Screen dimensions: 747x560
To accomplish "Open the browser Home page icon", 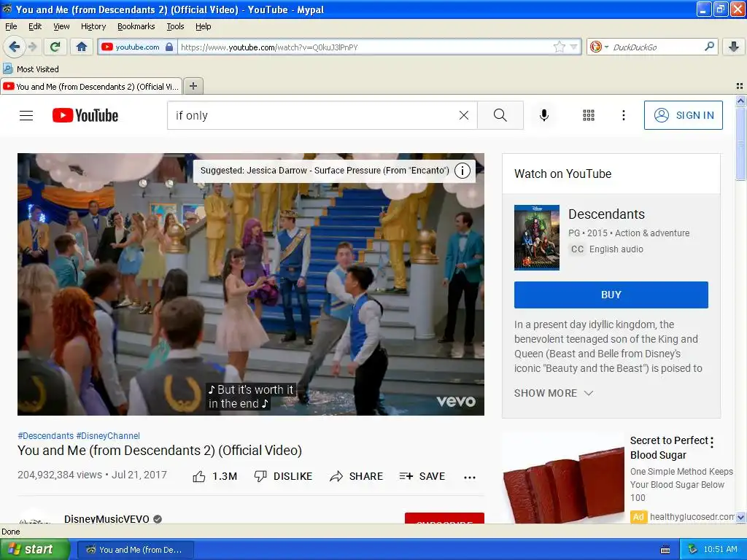I will [82, 47].
